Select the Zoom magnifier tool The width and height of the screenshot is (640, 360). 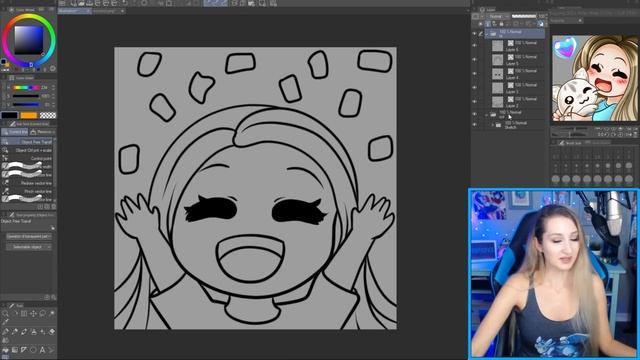tap(5, 313)
